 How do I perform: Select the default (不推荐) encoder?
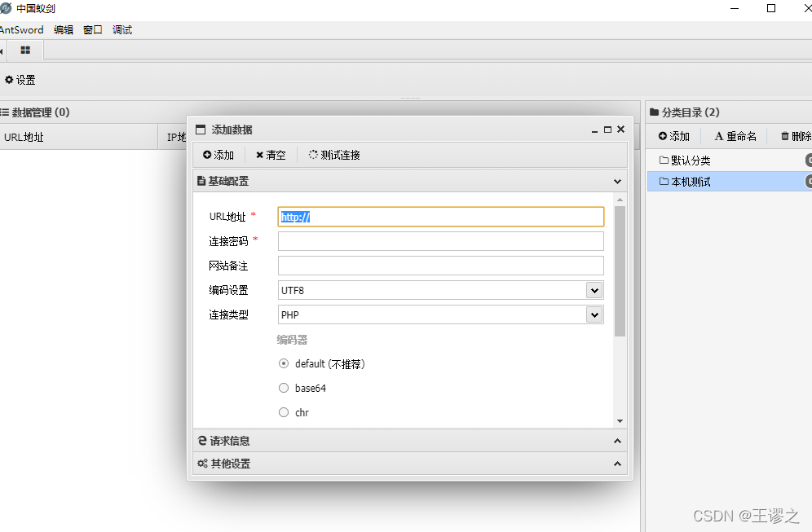point(284,364)
